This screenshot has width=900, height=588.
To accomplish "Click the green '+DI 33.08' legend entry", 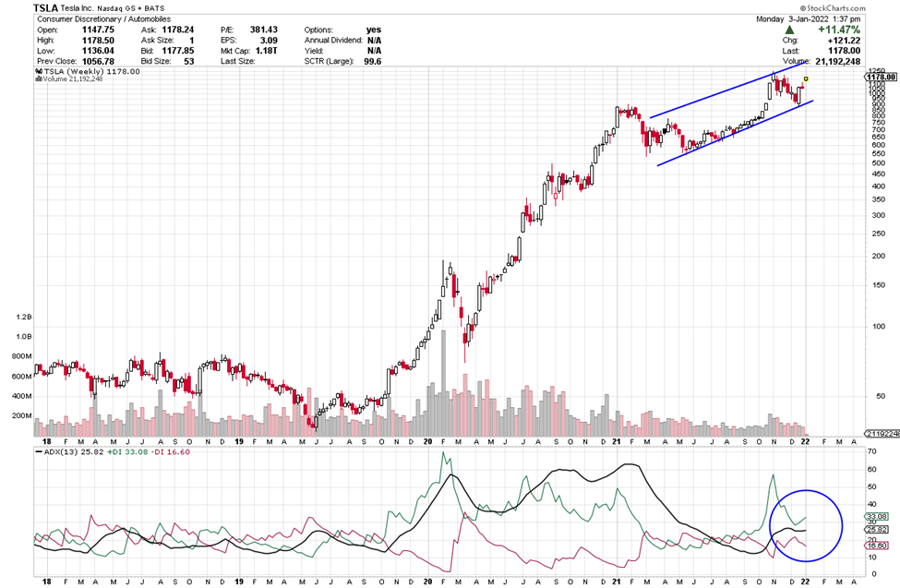I will pos(128,452).
